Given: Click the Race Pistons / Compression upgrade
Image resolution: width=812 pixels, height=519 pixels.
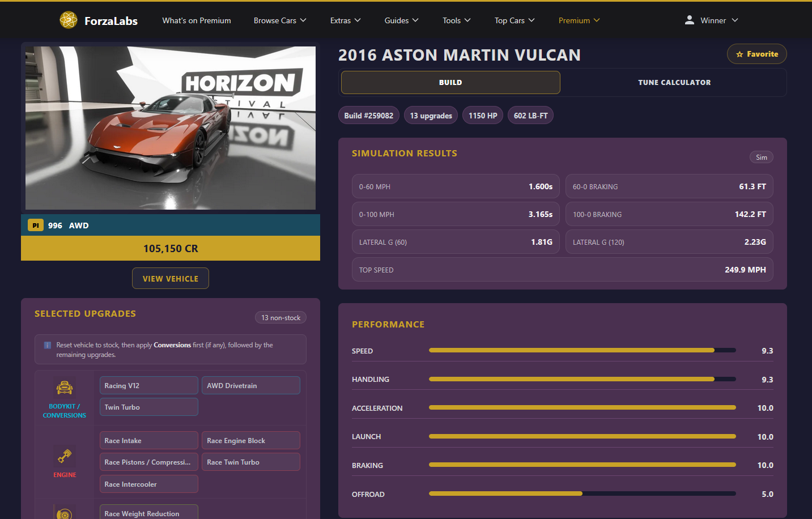Looking at the screenshot, I should [x=149, y=462].
